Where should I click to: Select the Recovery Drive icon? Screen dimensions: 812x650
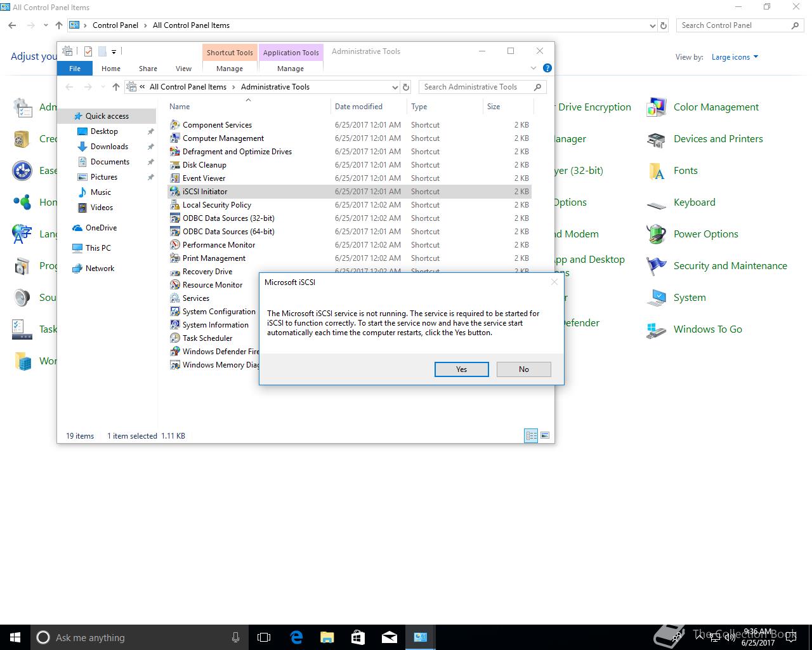tap(175, 272)
